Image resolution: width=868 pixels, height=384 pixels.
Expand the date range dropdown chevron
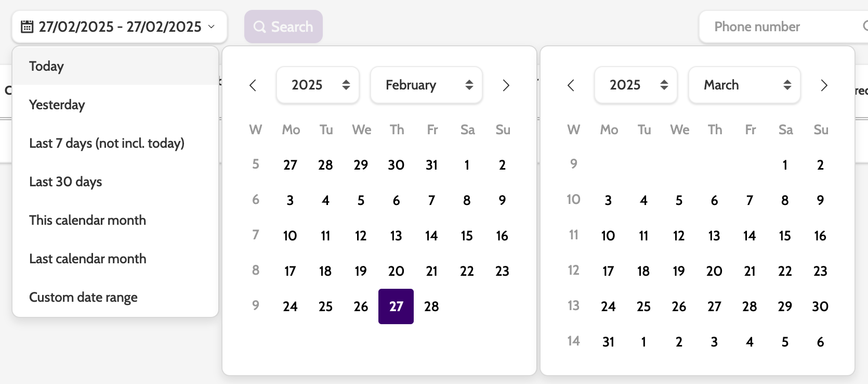[212, 27]
